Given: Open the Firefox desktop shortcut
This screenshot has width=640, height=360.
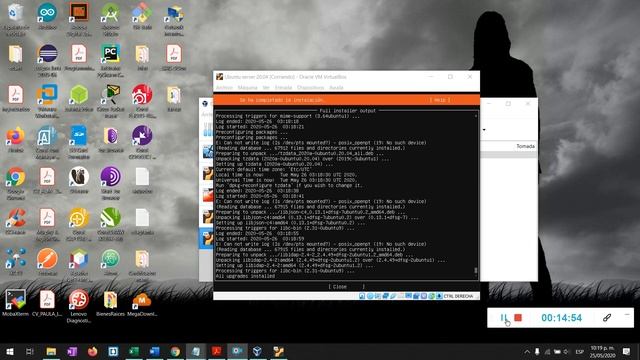Looking at the screenshot, I should coord(16,140).
